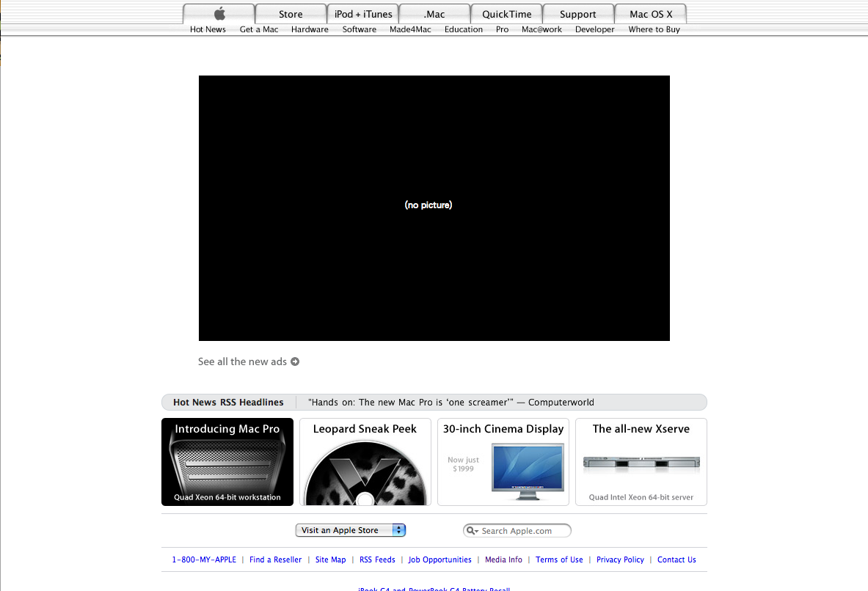This screenshot has width=868, height=591.
Task: Open Hot News RSS Headlines label
Action: (228, 403)
